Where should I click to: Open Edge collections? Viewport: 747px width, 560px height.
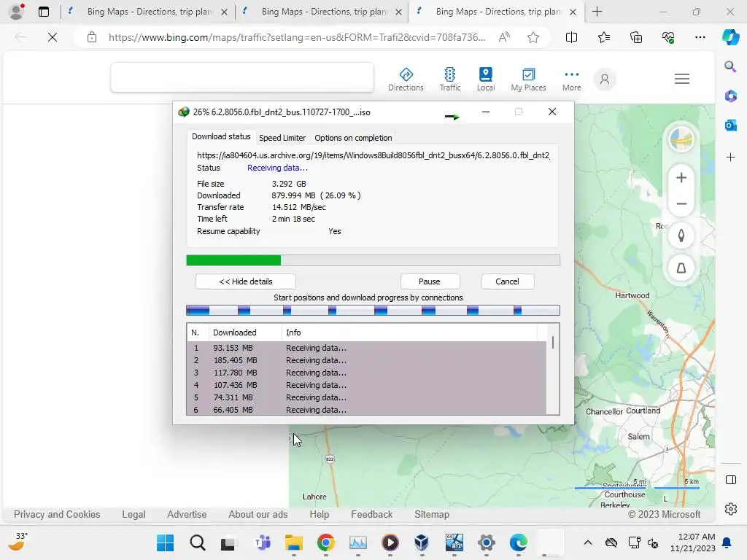636,37
